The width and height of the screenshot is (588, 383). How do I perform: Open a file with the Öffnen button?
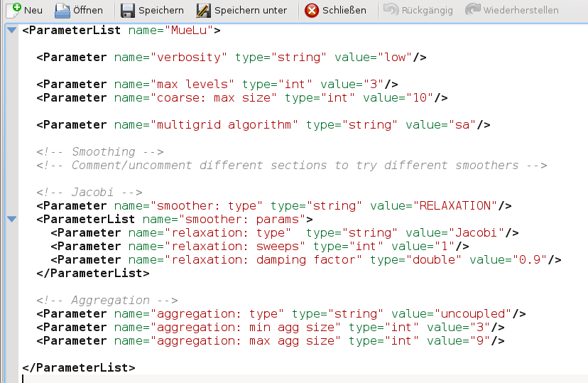coord(79,10)
